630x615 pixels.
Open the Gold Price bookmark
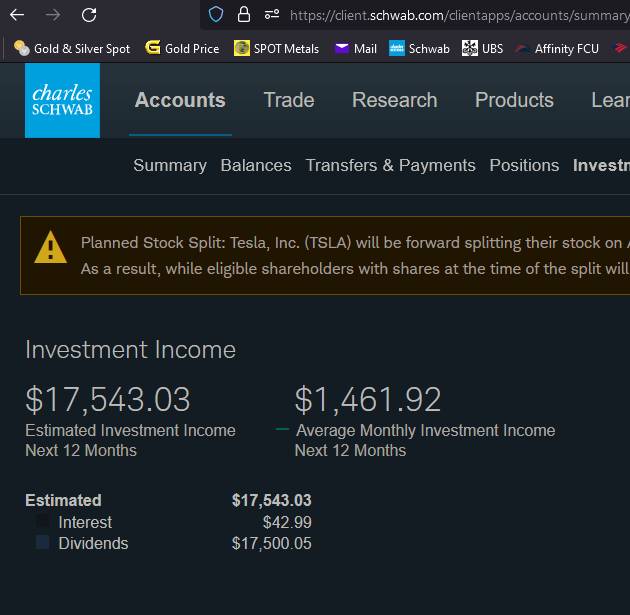click(x=182, y=48)
